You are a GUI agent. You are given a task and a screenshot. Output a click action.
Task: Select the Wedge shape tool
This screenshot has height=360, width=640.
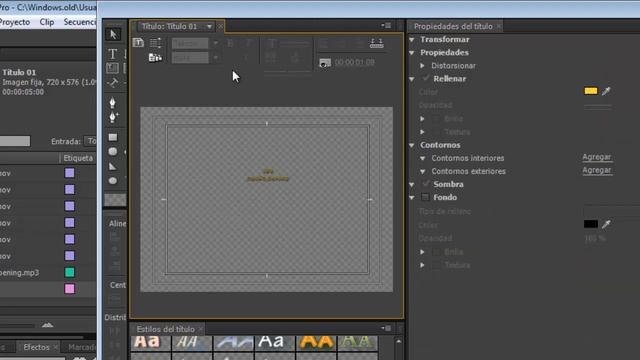coord(112,167)
